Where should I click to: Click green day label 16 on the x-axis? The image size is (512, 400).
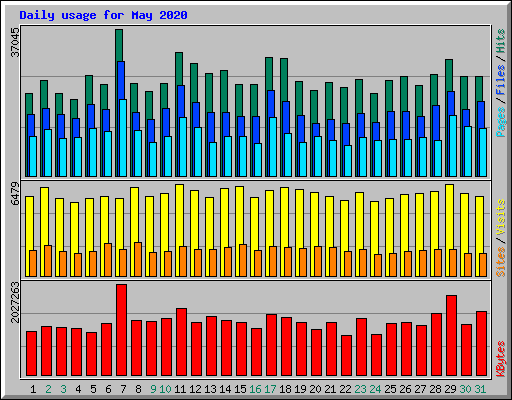[255, 389]
